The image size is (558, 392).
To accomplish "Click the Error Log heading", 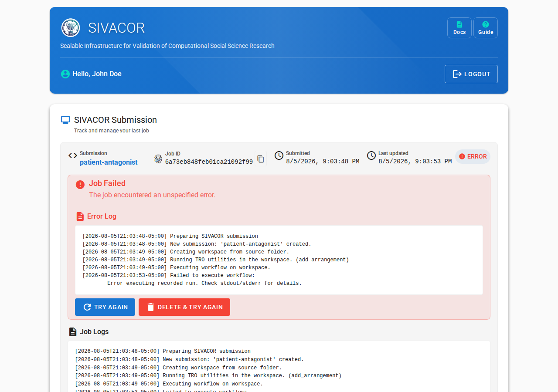I will point(102,216).
